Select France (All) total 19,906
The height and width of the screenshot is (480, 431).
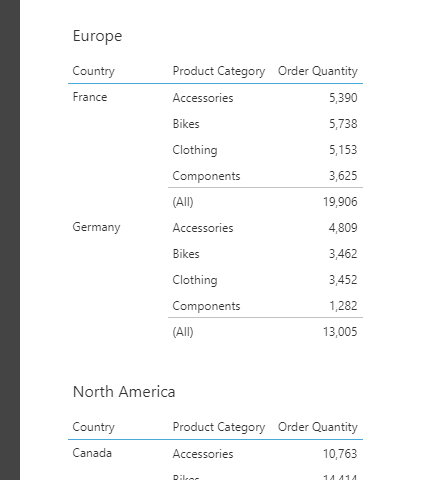coord(340,202)
